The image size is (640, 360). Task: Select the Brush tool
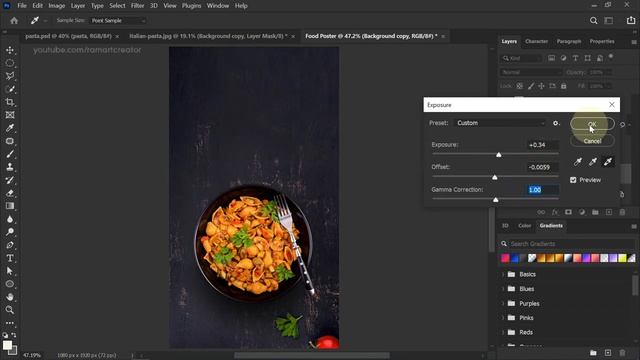pyautogui.click(x=10, y=154)
